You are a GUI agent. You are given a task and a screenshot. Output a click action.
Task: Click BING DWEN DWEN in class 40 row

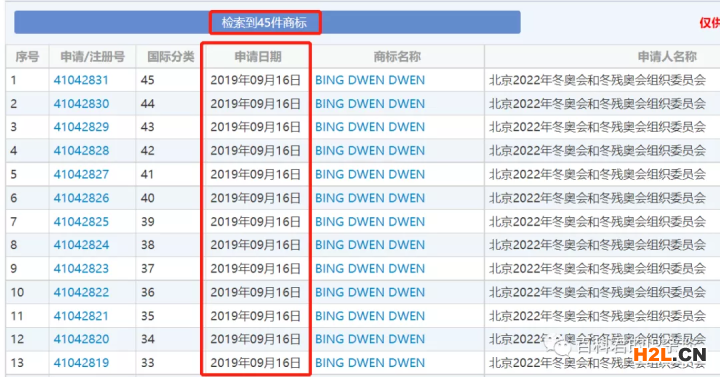point(370,198)
